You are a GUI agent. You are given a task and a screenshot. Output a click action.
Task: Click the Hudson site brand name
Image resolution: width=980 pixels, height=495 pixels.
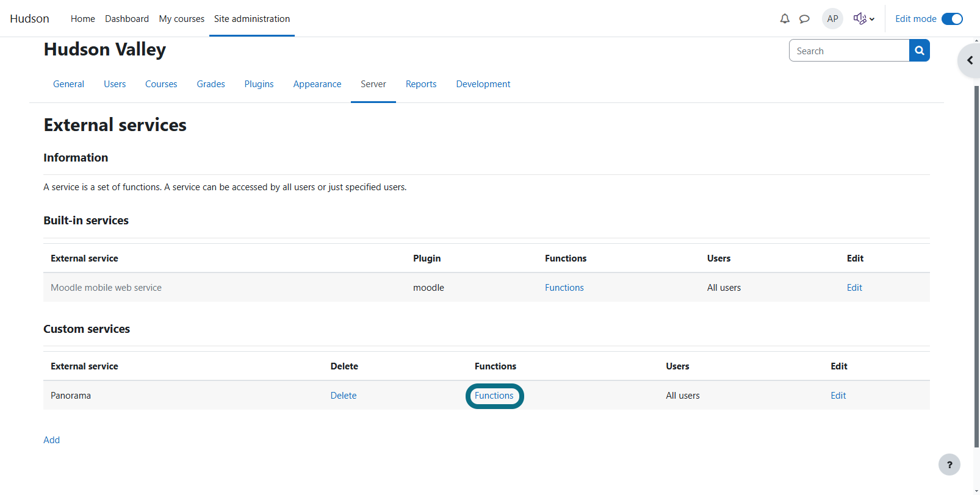coord(29,19)
